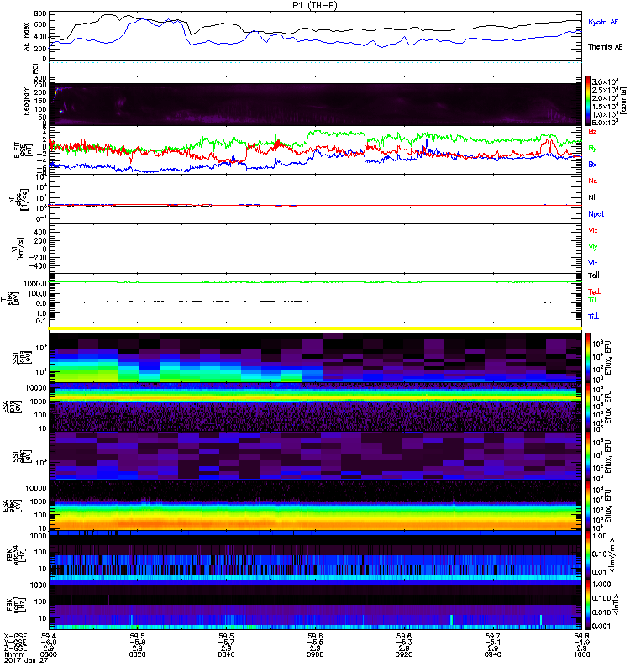This screenshot has width=630, height=672.
Task: Click the '2017 Jan 27' date label
Action: tap(26, 660)
